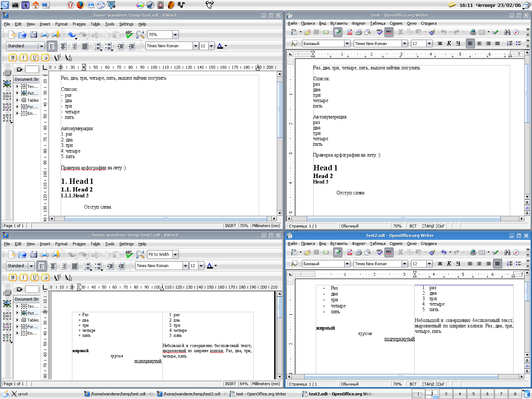Expand Tables node in test.odt KWord tree

(17, 100)
